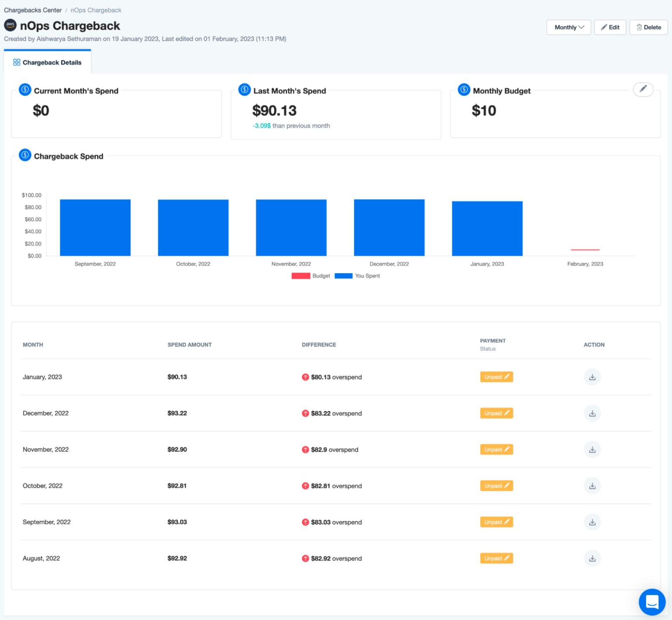Image resolution: width=672 pixels, height=620 pixels.
Task: Click the edit pencil icon on Monthly Budget card
Action: click(643, 89)
